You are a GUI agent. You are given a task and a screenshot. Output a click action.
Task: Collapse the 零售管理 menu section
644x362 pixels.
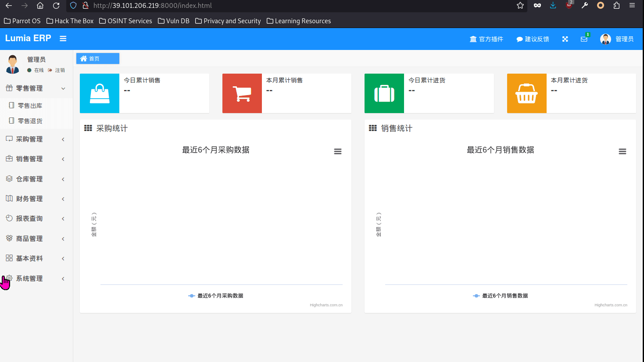tap(36, 89)
